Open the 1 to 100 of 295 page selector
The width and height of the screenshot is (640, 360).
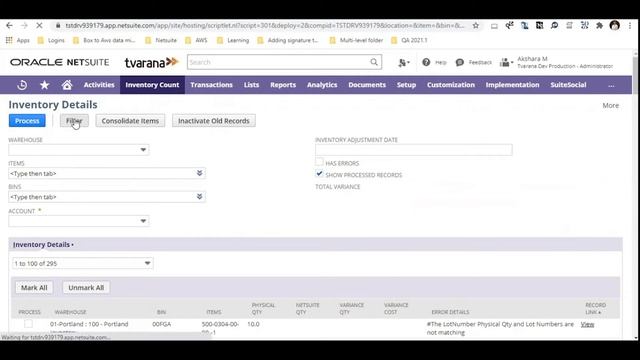pyautogui.click(x=82, y=263)
